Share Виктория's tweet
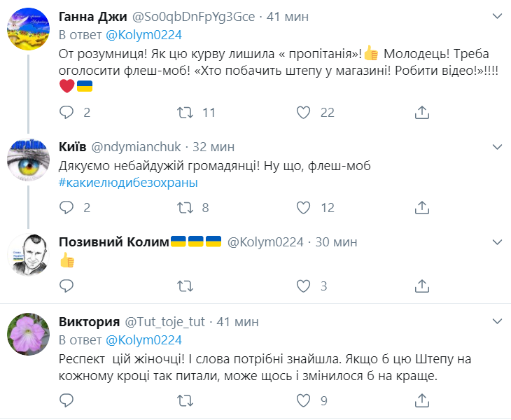The image size is (511, 420). (x=422, y=400)
